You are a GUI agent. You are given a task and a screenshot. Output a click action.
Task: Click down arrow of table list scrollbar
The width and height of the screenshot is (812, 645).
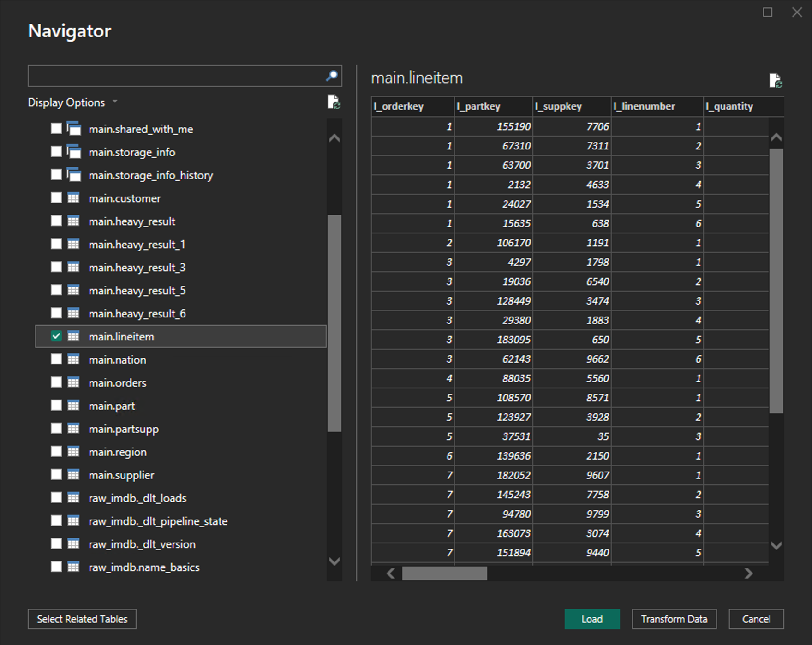334,561
